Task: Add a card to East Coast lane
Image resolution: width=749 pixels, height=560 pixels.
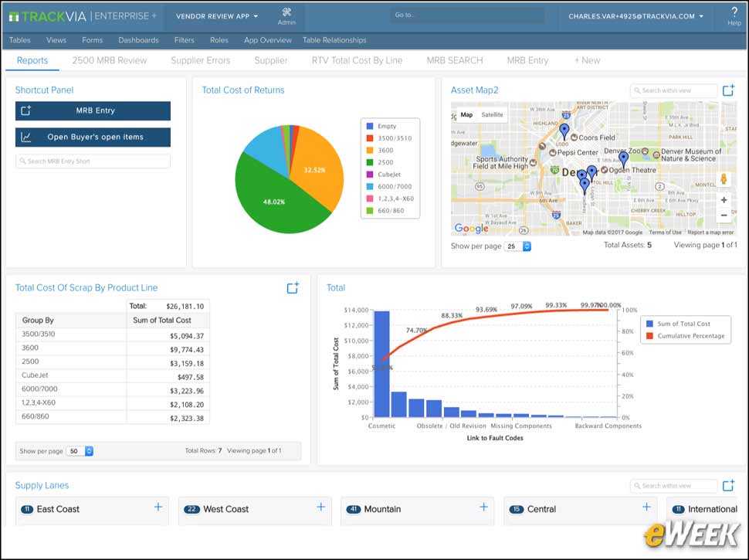Action: click(x=158, y=507)
